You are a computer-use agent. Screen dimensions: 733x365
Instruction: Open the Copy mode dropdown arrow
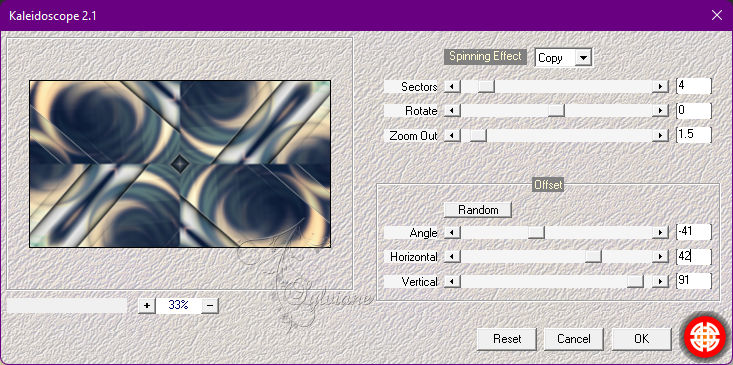pyautogui.click(x=583, y=58)
